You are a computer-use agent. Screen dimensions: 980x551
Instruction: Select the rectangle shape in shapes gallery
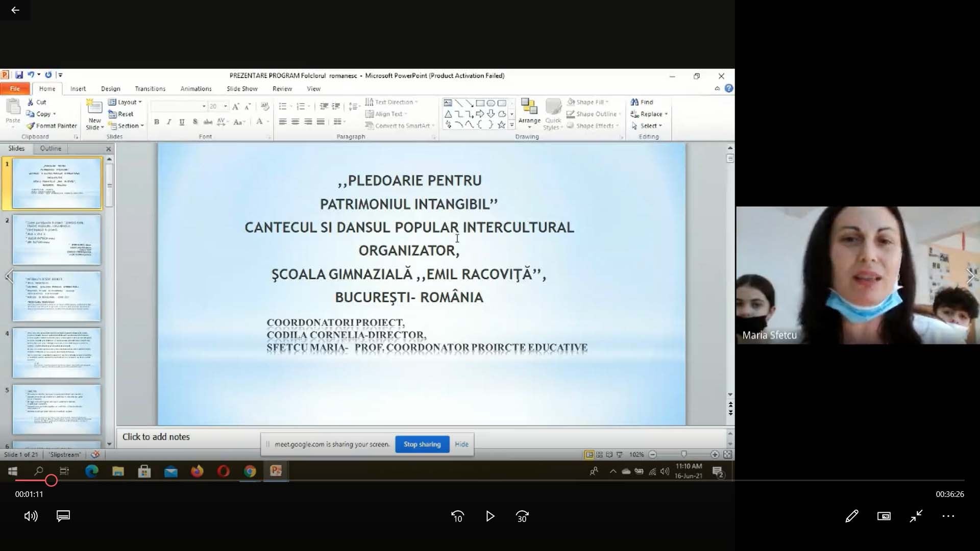[480, 103]
